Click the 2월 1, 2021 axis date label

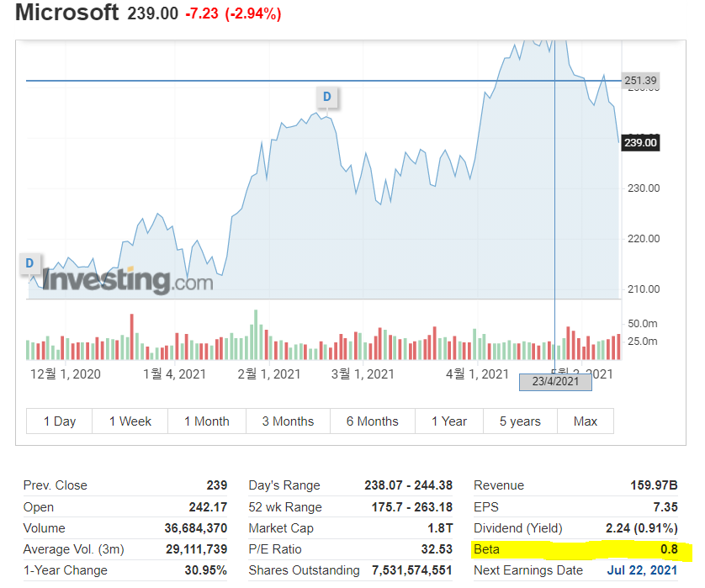[269, 374]
